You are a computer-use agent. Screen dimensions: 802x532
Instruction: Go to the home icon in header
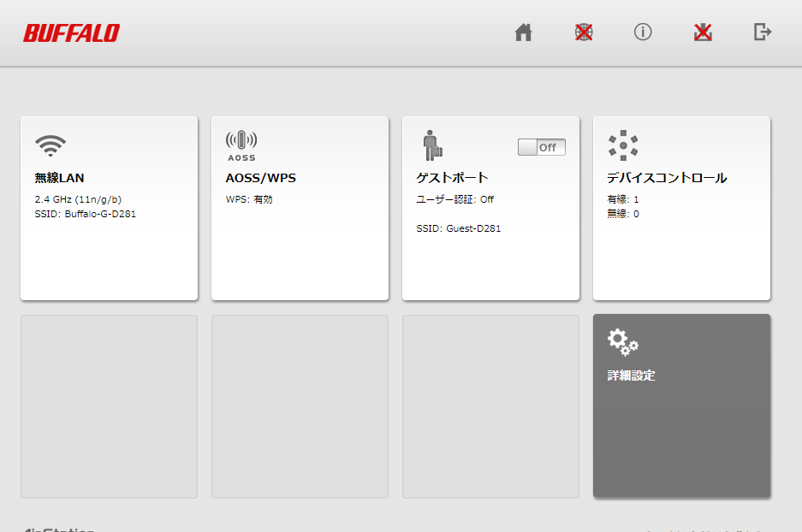point(523,33)
